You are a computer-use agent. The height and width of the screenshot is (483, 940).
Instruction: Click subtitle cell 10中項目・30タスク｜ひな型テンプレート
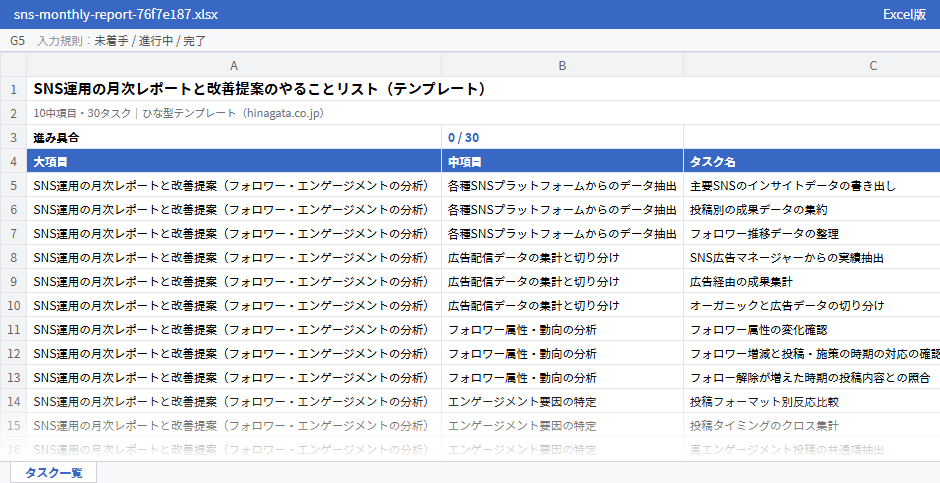click(x=483, y=113)
